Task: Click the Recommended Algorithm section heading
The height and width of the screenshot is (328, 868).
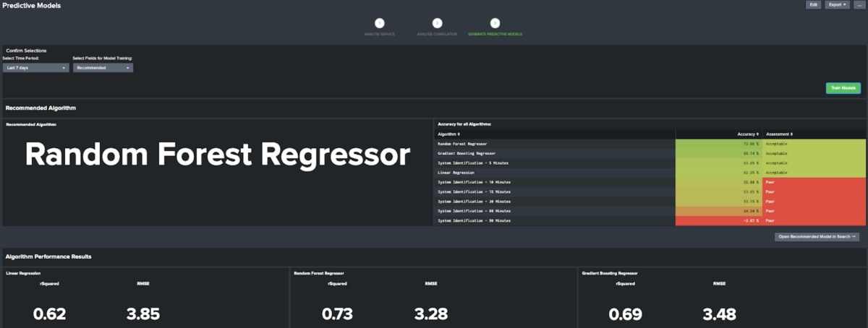Action: tap(41, 108)
